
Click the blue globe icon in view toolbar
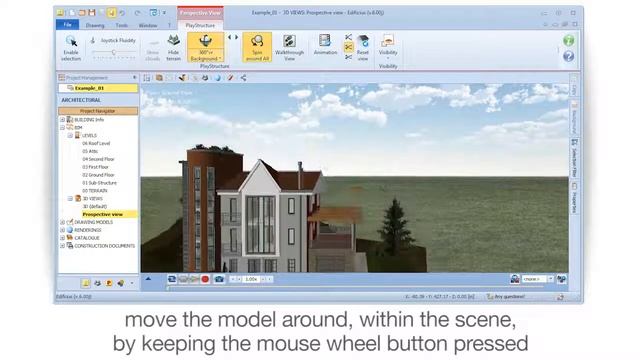pos(218,78)
